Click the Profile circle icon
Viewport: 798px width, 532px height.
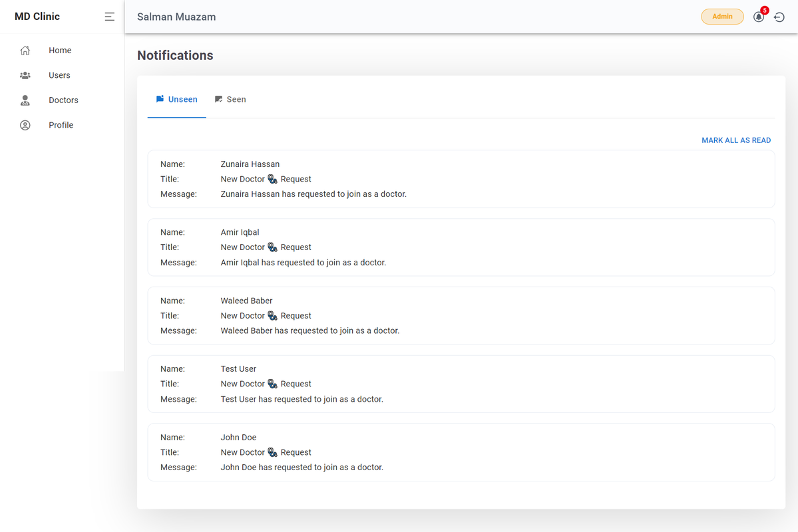[x=25, y=125]
